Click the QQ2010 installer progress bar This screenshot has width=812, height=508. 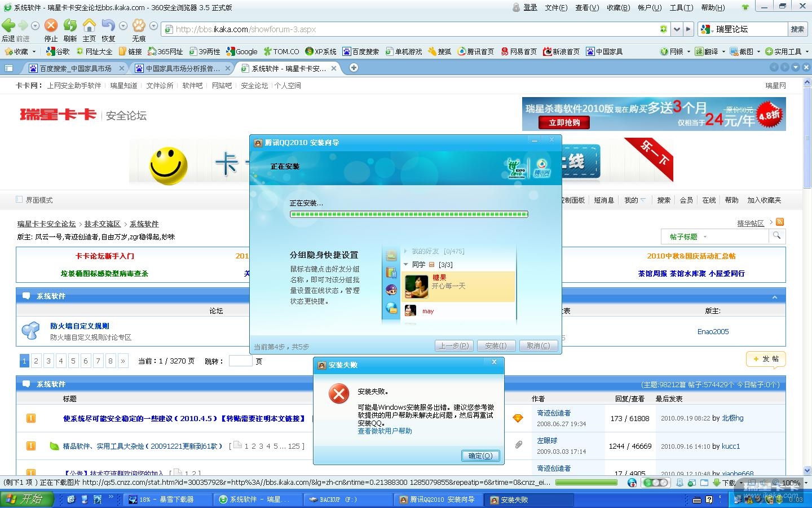click(x=409, y=214)
